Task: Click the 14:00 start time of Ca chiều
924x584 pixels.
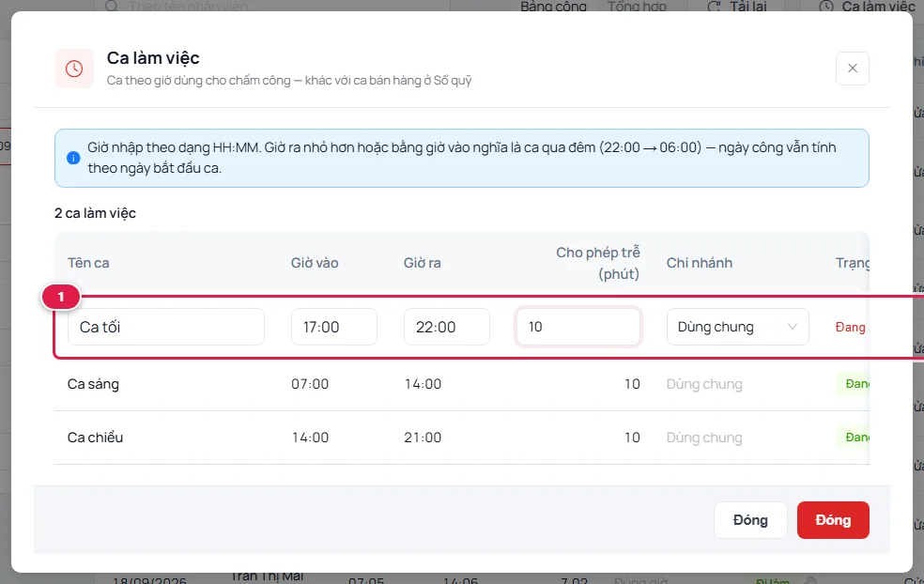Action: click(x=310, y=438)
